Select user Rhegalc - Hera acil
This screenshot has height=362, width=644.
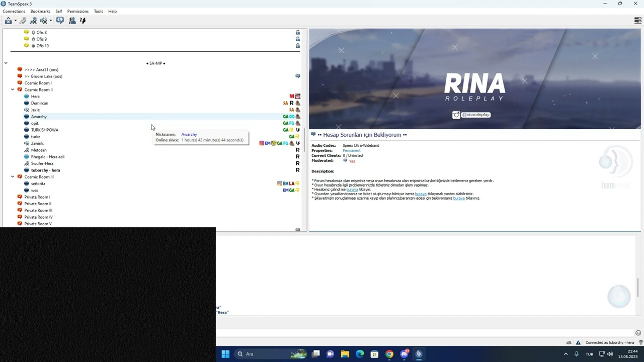coord(48,157)
